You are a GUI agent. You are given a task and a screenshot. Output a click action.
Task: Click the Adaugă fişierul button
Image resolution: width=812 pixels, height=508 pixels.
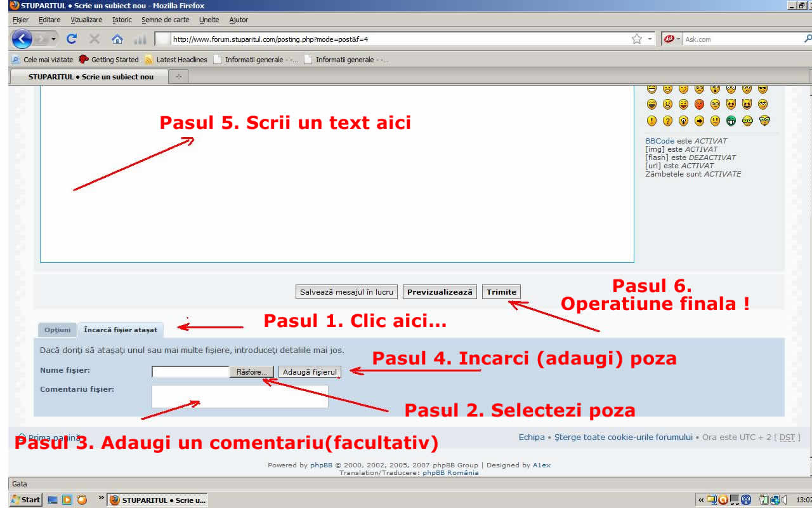tap(310, 371)
